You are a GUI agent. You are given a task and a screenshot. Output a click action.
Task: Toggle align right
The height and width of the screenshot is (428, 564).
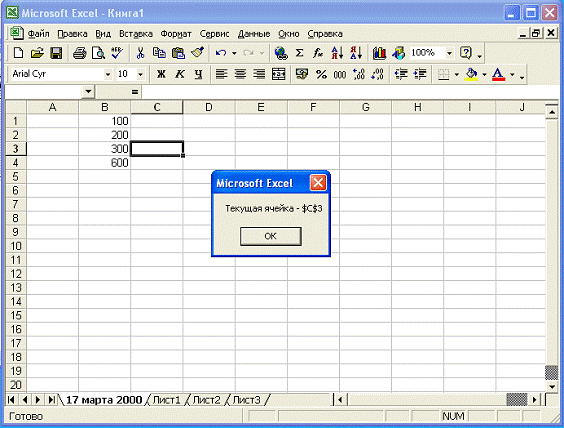tap(259, 74)
